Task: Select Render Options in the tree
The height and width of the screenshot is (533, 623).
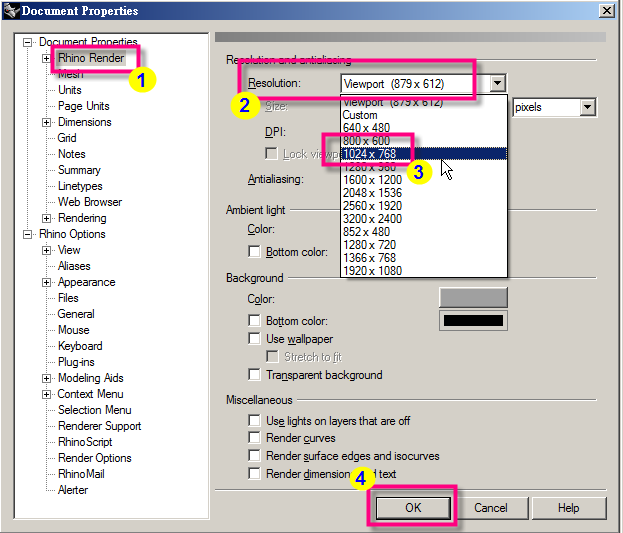Action: [x=95, y=458]
